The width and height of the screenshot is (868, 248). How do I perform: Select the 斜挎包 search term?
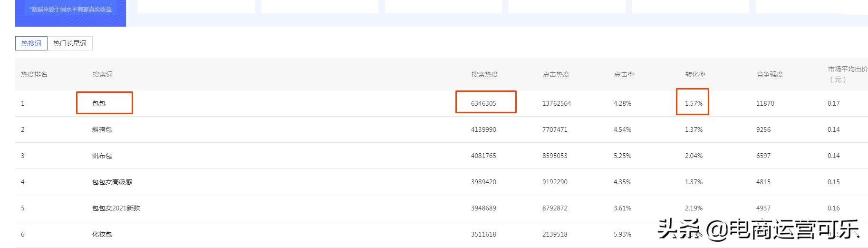point(102,129)
